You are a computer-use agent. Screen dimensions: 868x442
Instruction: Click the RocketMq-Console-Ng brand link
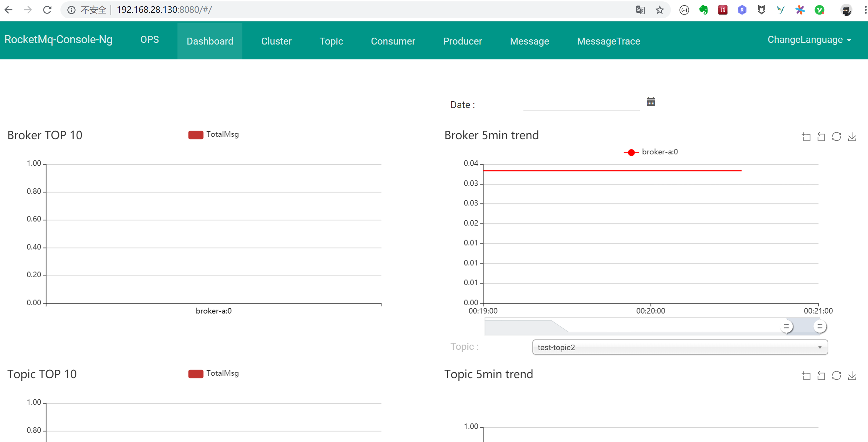click(x=58, y=40)
